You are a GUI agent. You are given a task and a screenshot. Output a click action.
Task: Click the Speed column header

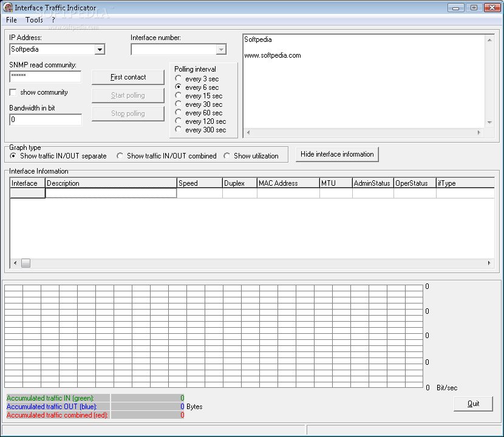coord(200,183)
